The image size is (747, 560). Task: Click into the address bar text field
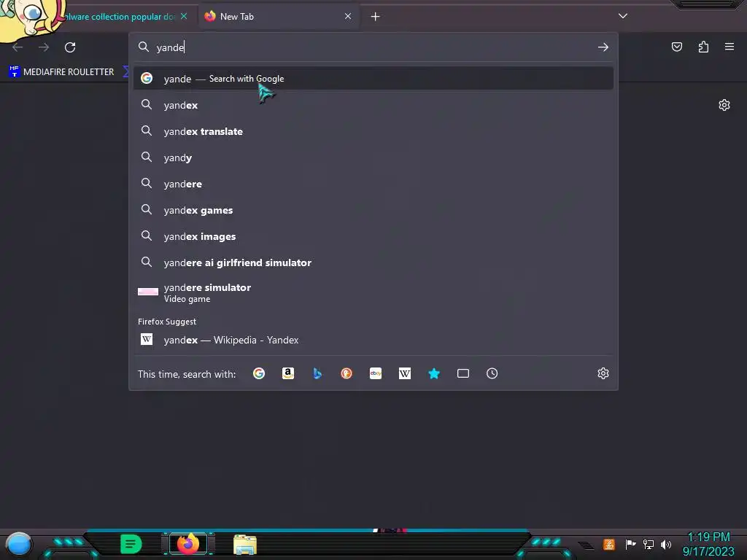(374, 47)
